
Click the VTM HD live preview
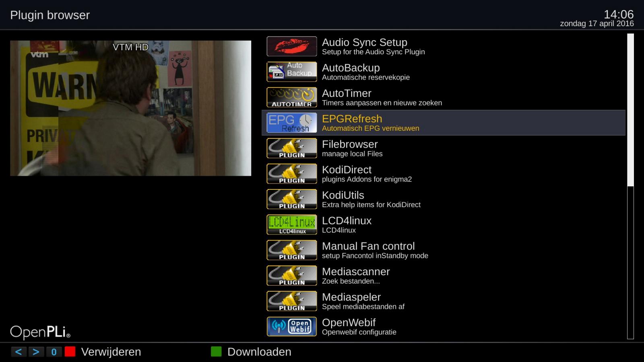click(130, 108)
